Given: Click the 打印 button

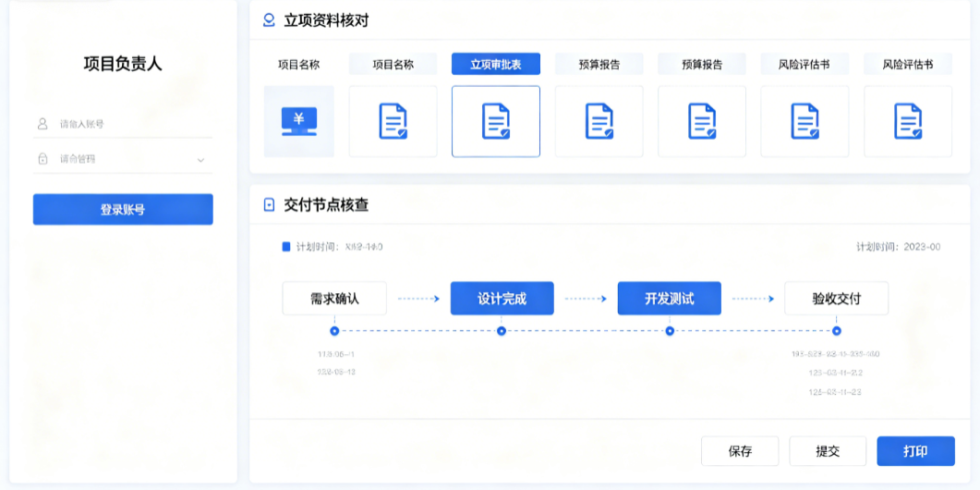Looking at the screenshot, I should 915,451.
